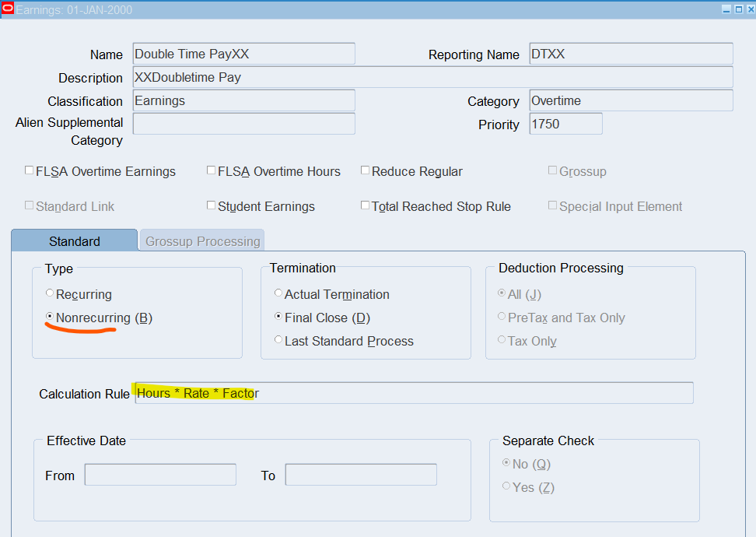Viewport: 756px width, 537px height.
Task: Enable Student Earnings checkbox
Action: [x=211, y=205]
